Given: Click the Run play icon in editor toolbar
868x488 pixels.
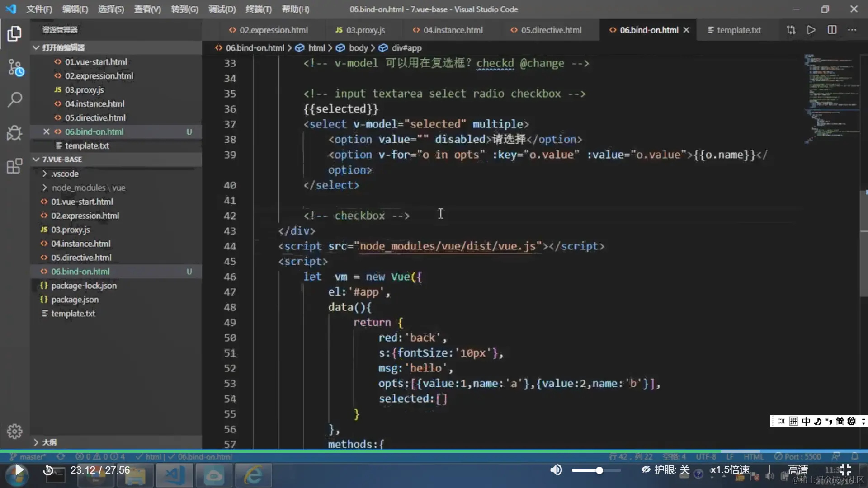Looking at the screenshot, I should [811, 30].
